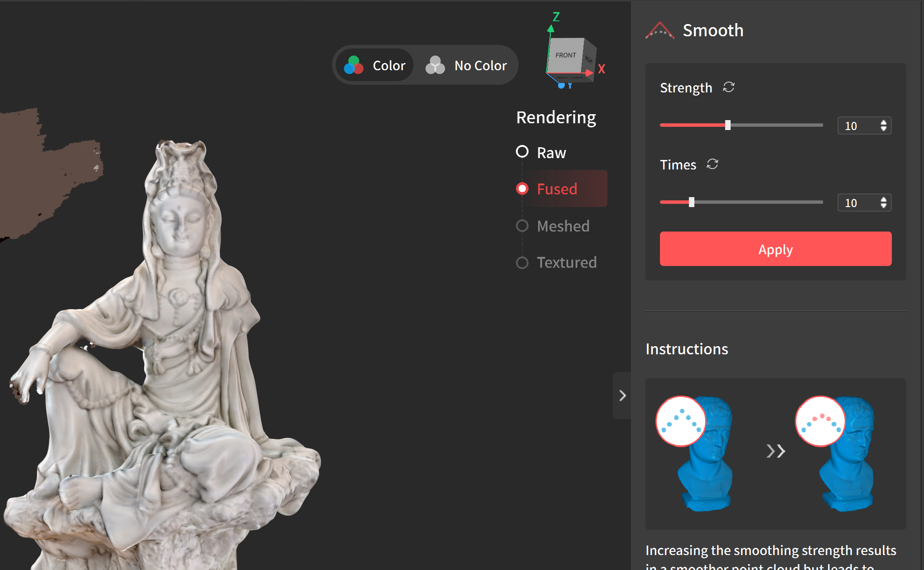
Task: Select Raw rendering mode
Action: (x=522, y=152)
